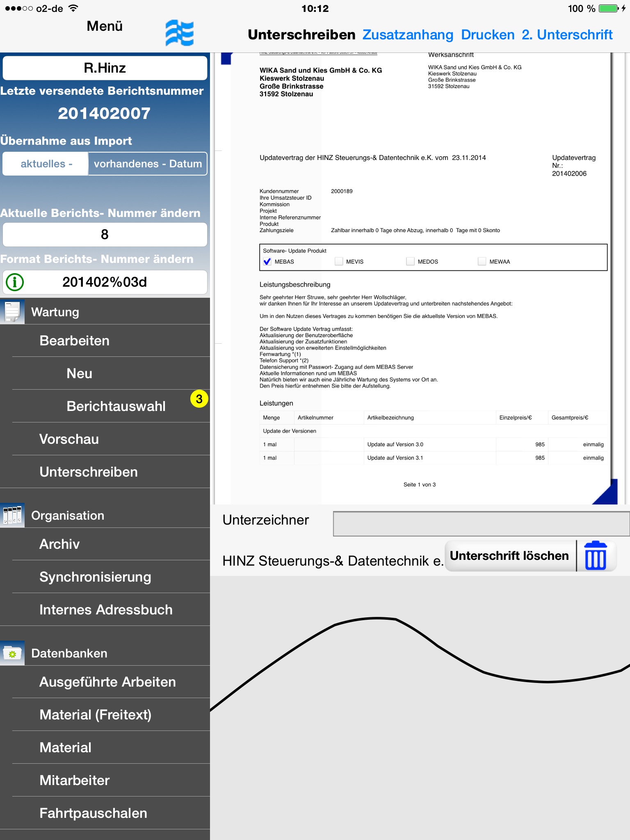The height and width of the screenshot is (840, 630).
Task: Open Material (Freitext) entry
Action: 105,714
